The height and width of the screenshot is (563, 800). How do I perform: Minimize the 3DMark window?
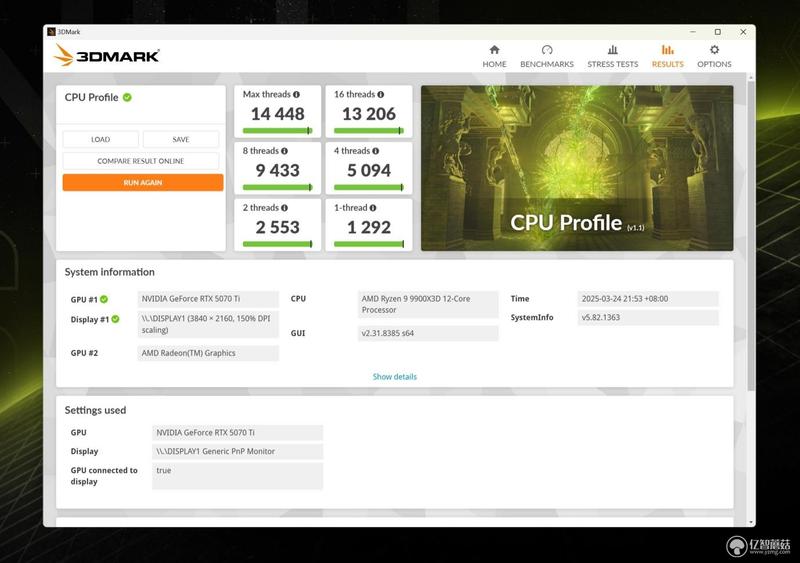[693, 32]
